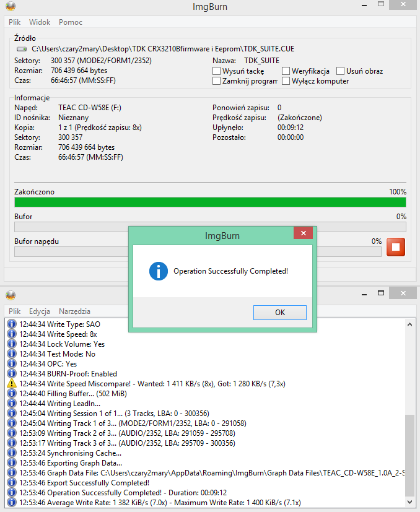
Task: Click the ID nośnika value Nieznany
Action: 73,118
